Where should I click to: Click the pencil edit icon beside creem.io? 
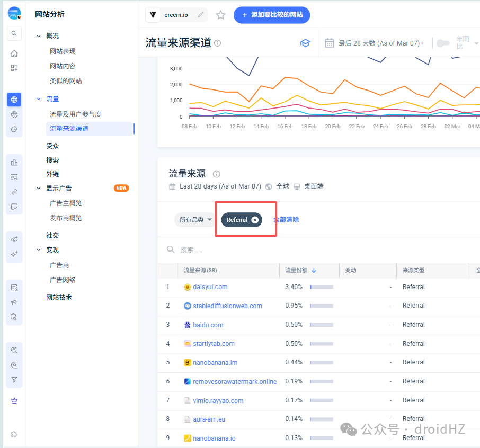(200, 15)
